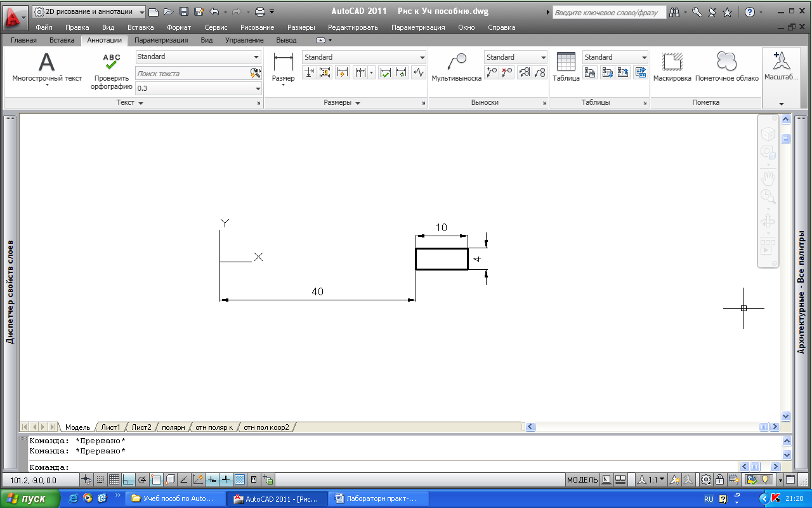The image size is (812, 508).
Task: Click the New drawing icon in quick access toolbar
Action: point(153,11)
